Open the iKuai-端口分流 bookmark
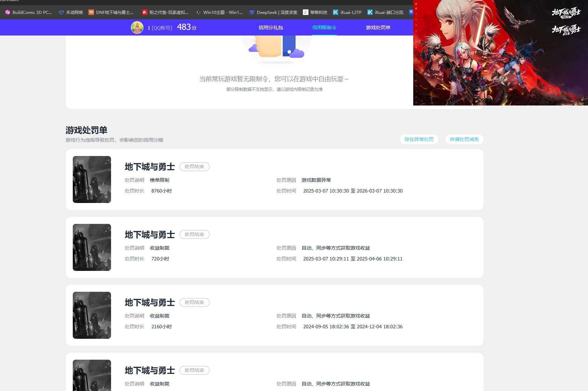 (x=385, y=12)
